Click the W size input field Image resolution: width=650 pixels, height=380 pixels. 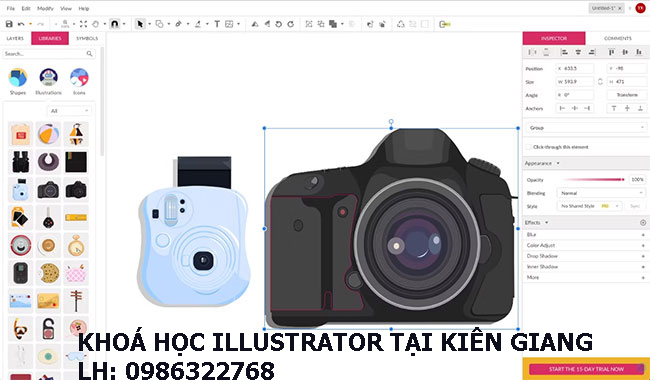575,82
